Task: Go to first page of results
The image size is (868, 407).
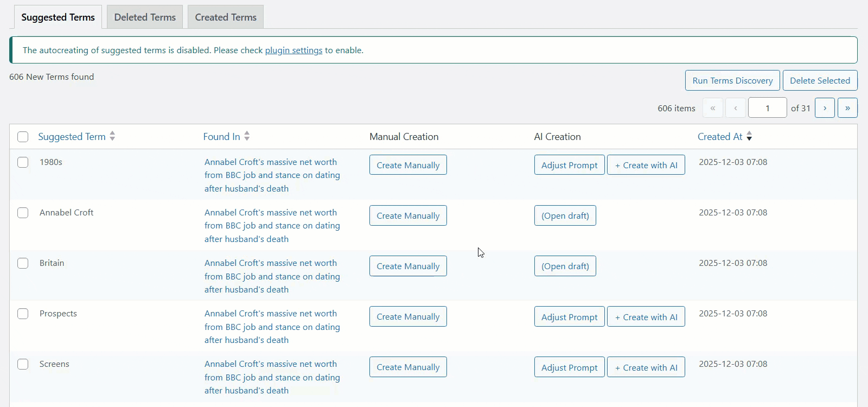Action: point(713,108)
